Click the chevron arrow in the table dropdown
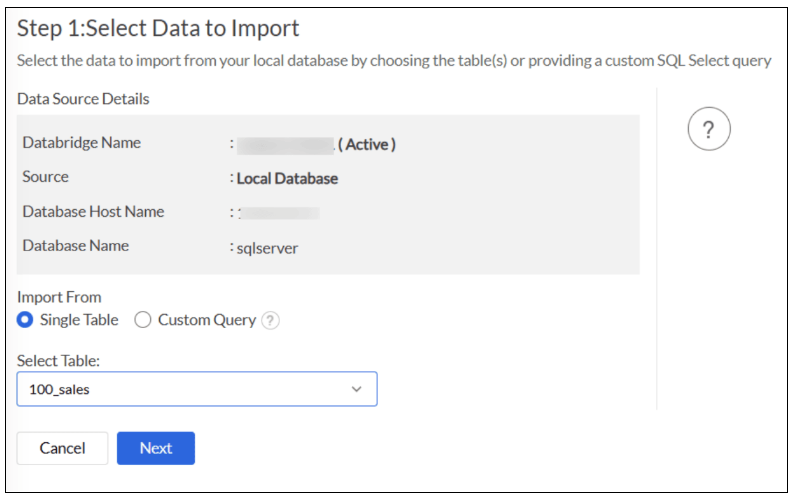 click(x=357, y=389)
